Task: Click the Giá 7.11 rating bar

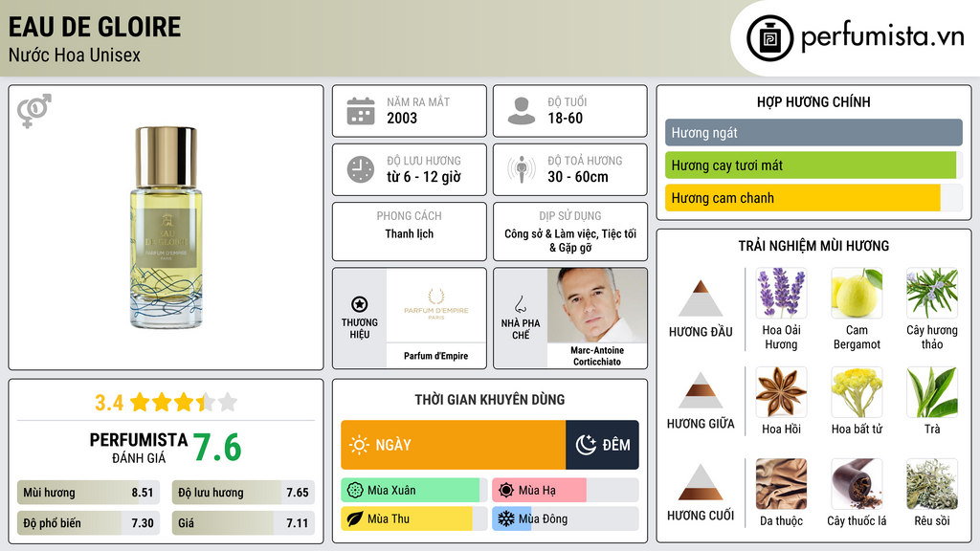Action: click(243, 523)
